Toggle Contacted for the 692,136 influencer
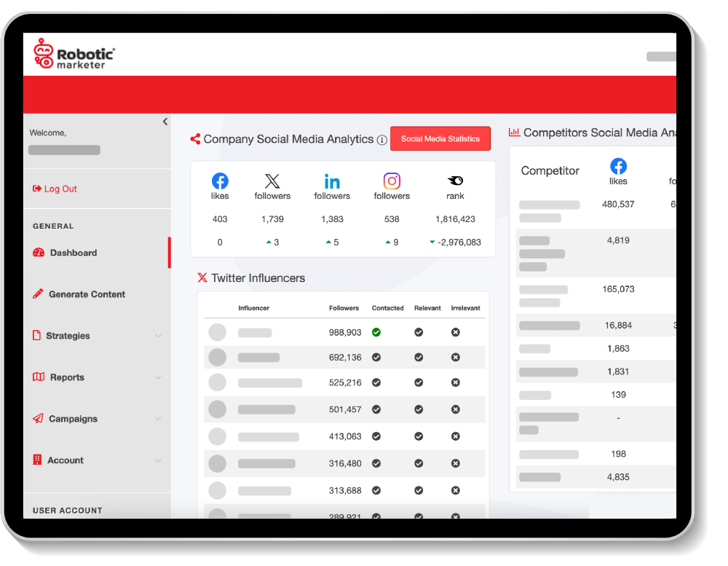The image size is (728, 566). click(376, 358)
